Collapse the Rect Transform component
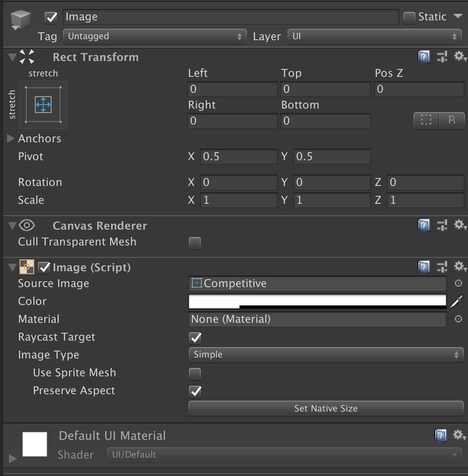Screen dimensions: 468x476 click(12, 57)
